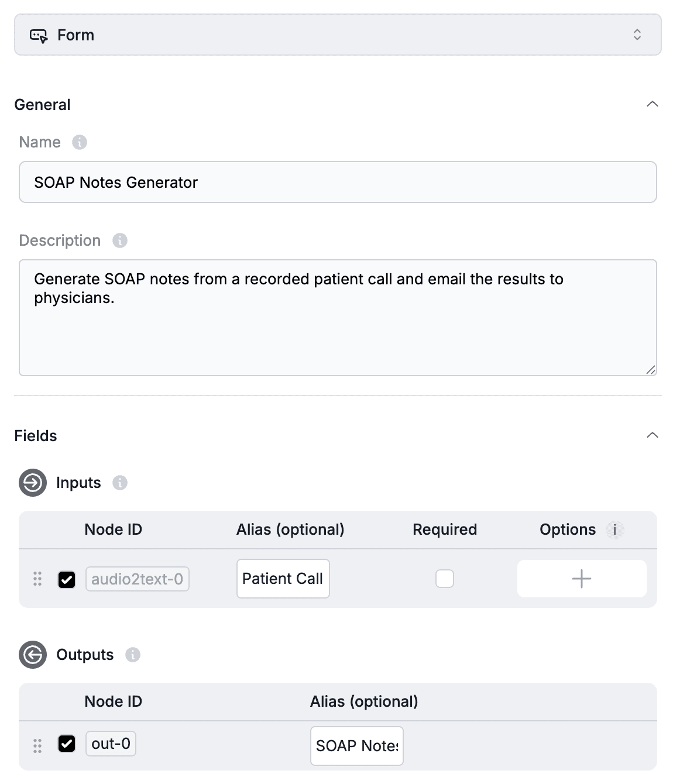Collapse the General section

tap(653, 104)
